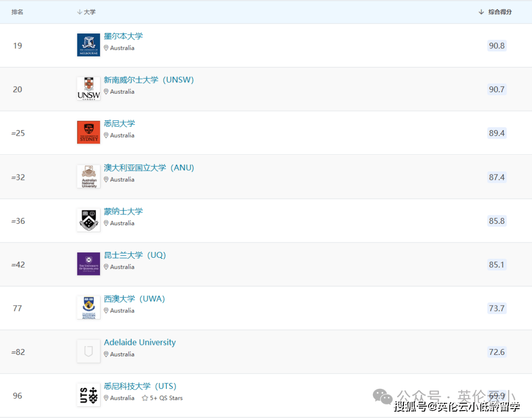The height and width of the screenshot is (418, 532).
Task: Click the Monash University crest logo
Action: click(89, 220)
